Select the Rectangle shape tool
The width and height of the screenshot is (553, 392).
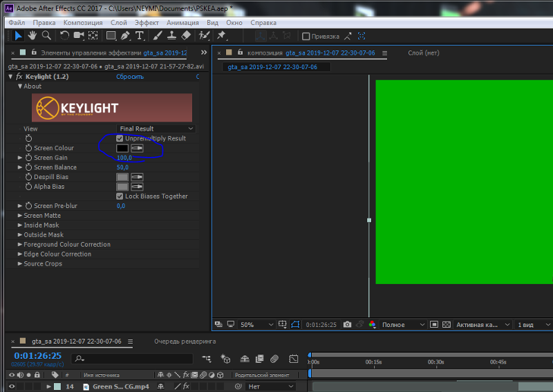coord(111,36)
